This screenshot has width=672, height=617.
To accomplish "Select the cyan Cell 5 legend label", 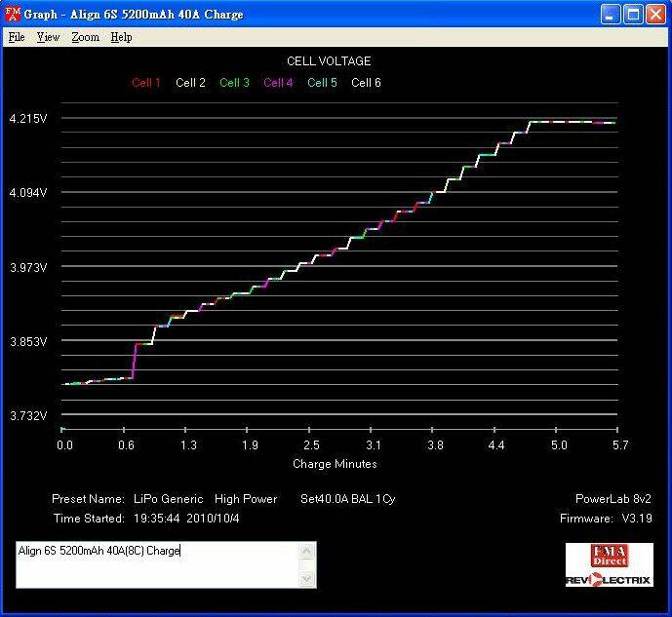I will [322, 83].
